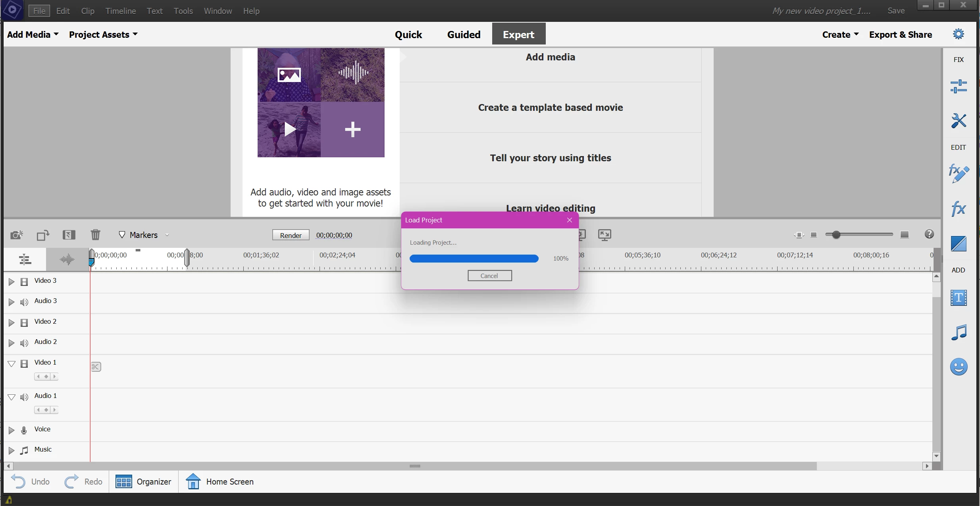Click the trash delete icon

95,235
